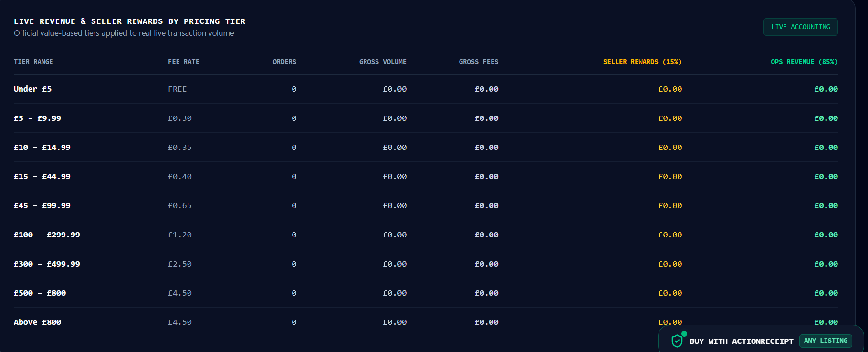
Task: Click the £5 – £9.99 tier row
Action: click(x=426, y=118)
